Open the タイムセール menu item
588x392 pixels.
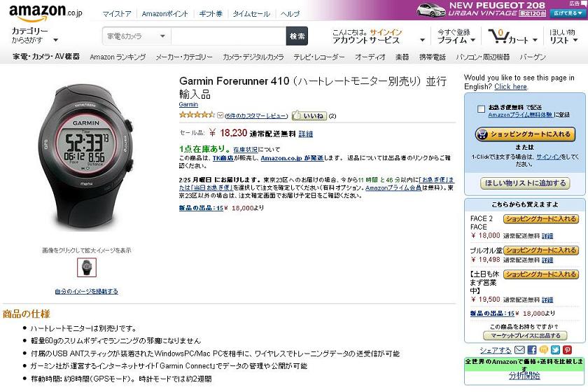coord(251,14)
